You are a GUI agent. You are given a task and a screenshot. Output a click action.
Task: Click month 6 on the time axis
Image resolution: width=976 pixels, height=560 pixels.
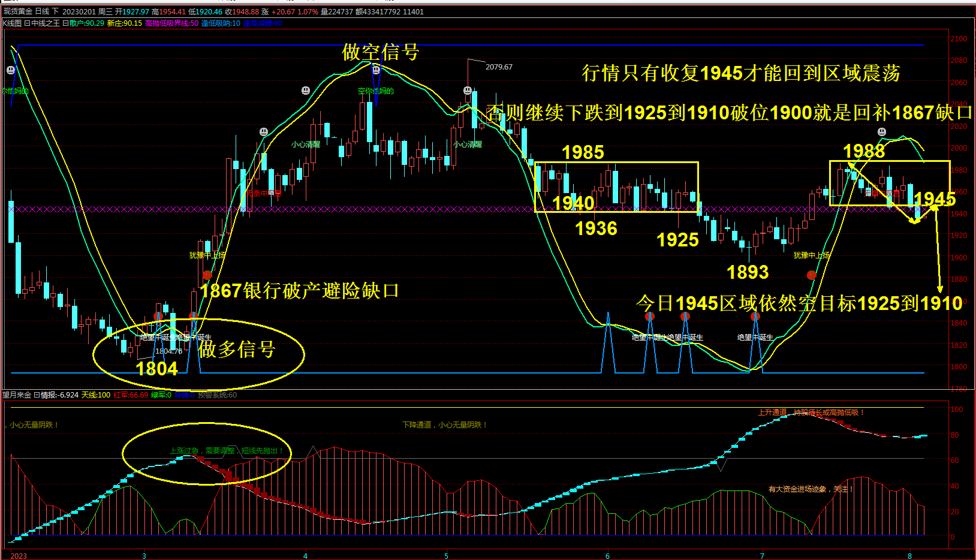click(607, 556)
